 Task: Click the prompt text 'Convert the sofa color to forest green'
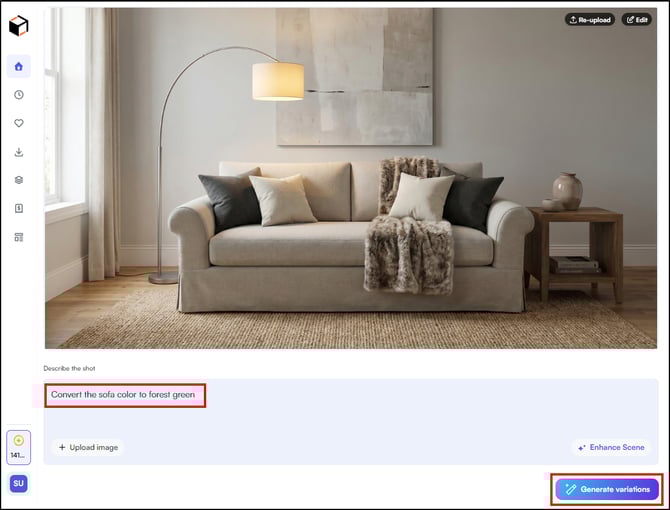pyautogui.click(x=123, y=395)
